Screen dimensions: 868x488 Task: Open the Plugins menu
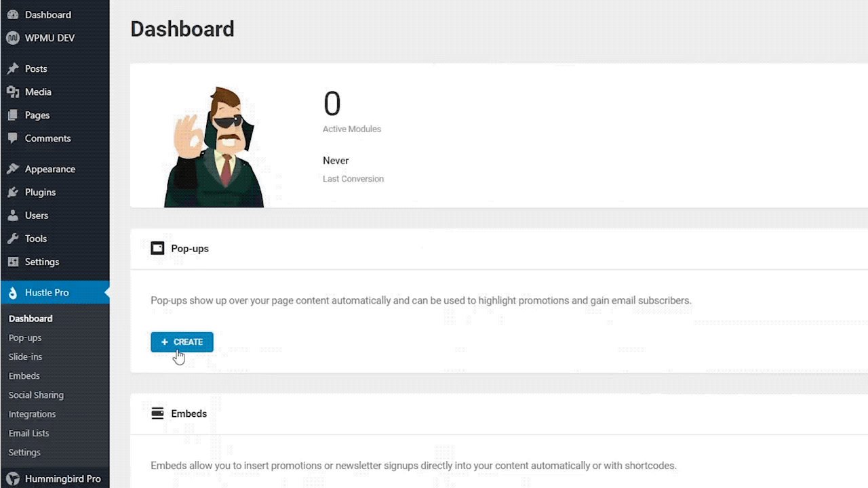coord(54,192)
